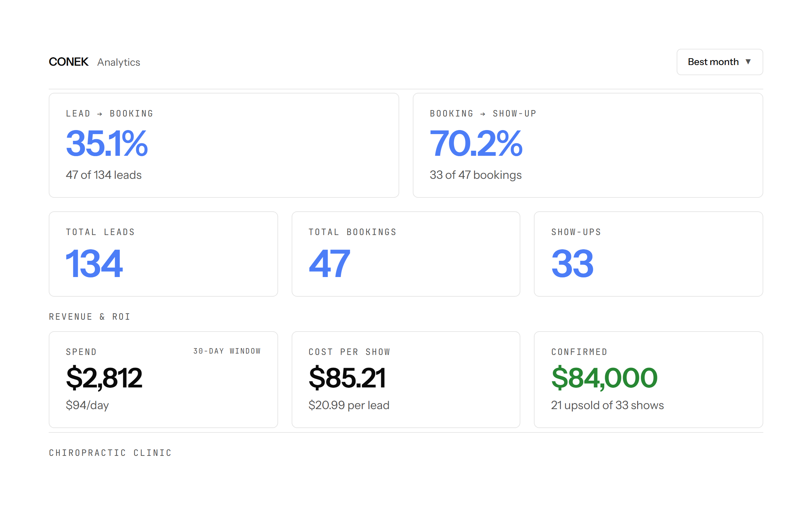Click '21 upsold of 33 shows' text
Image resolution: width=812 pixels, height=508 pixels.
607,405
